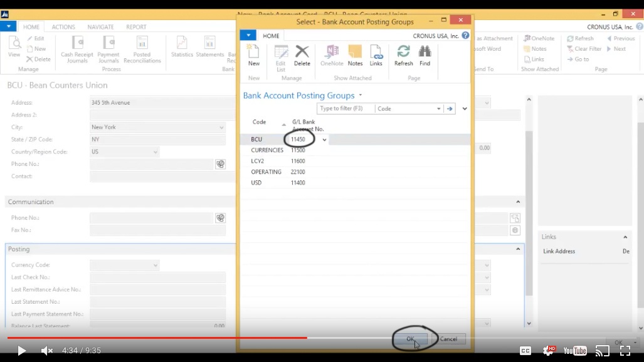644x362 pixels.
Task: Open Notes in dialog Show Attached group
Action: [356, 55]
